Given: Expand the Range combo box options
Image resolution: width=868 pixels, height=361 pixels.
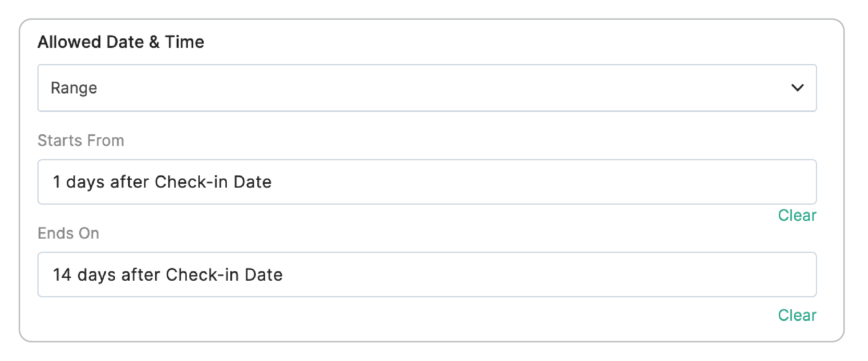Looking at the screenshot, I should tap(427, 88).
